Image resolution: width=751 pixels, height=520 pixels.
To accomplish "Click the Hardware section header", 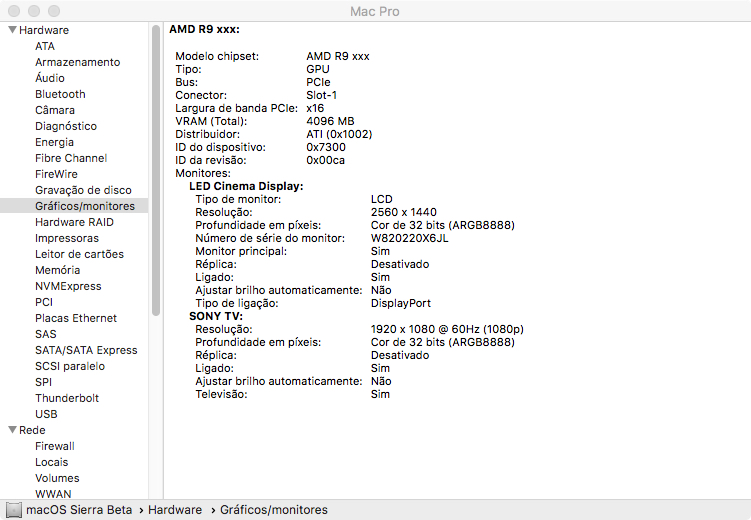I will 44,30.
